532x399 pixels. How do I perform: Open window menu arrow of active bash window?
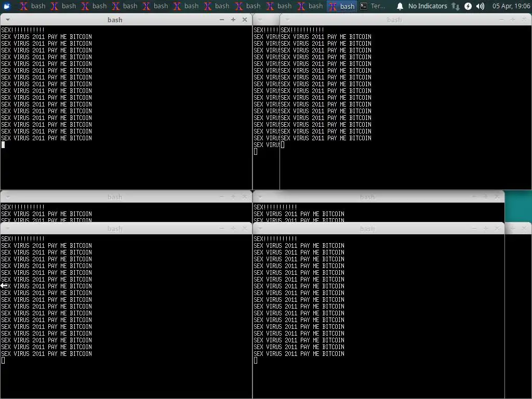tap(7, 20)
